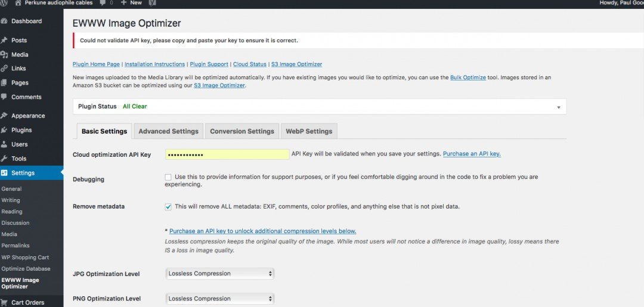This screenshot has width=644, height=307.
Task: Switch to the Advanced Settings tab
Action: (x=168, y=131)
